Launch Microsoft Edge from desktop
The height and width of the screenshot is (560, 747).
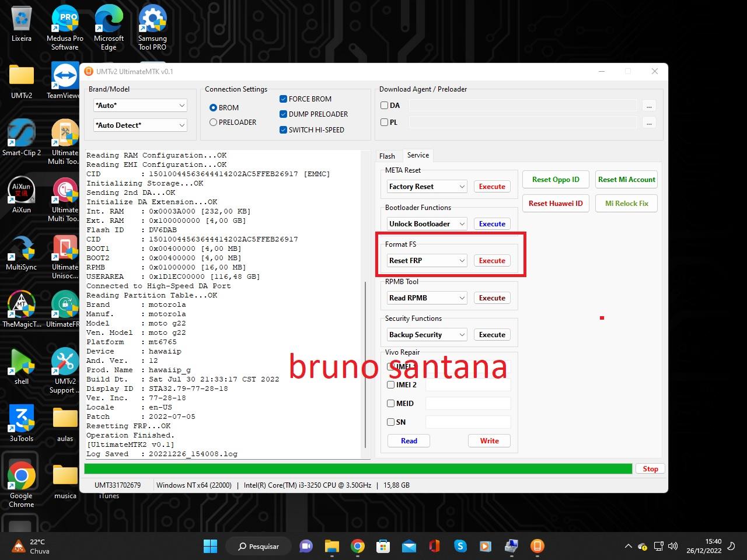point(109,27)
